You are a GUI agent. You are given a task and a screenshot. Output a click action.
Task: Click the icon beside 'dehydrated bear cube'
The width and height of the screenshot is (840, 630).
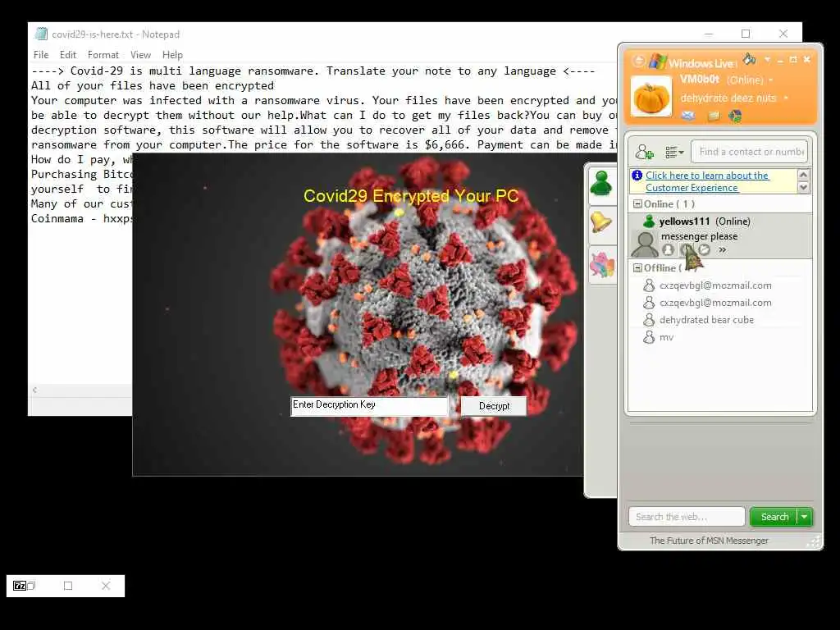click(x=649, y=320)
